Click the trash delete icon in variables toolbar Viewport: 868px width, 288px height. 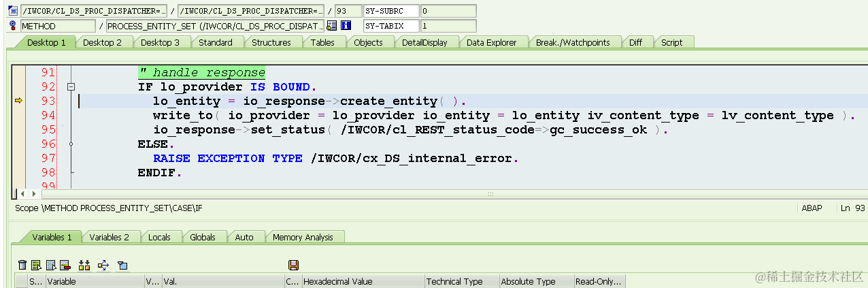(22, 266)
